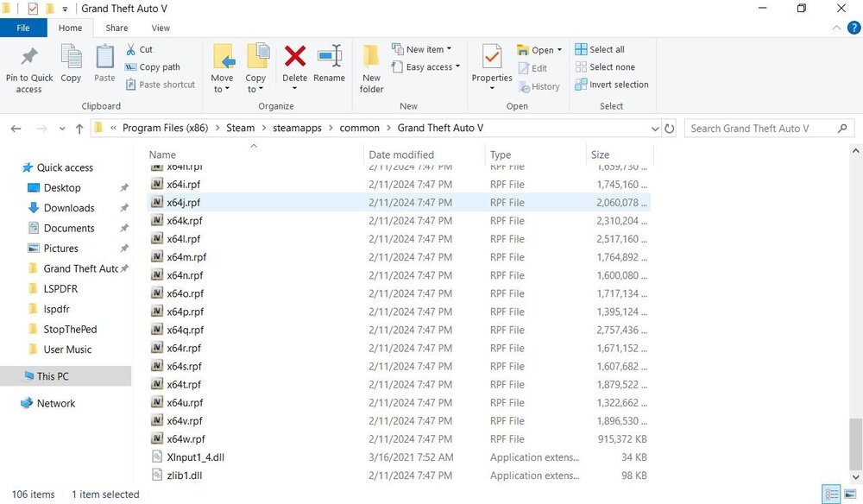The width and height of the screenshot is (863, 504).
Task: Open Desktop in the navigation pane
Action: (x=62, y=188)
